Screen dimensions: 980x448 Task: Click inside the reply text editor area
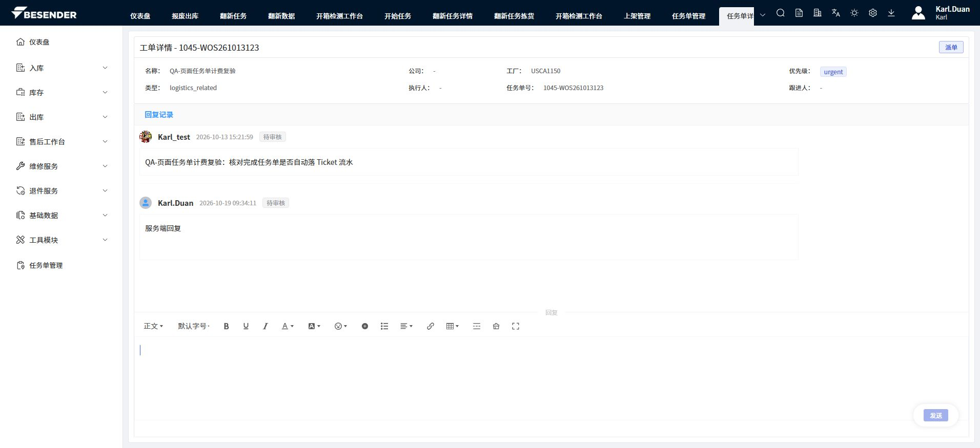tap(551, 378)
